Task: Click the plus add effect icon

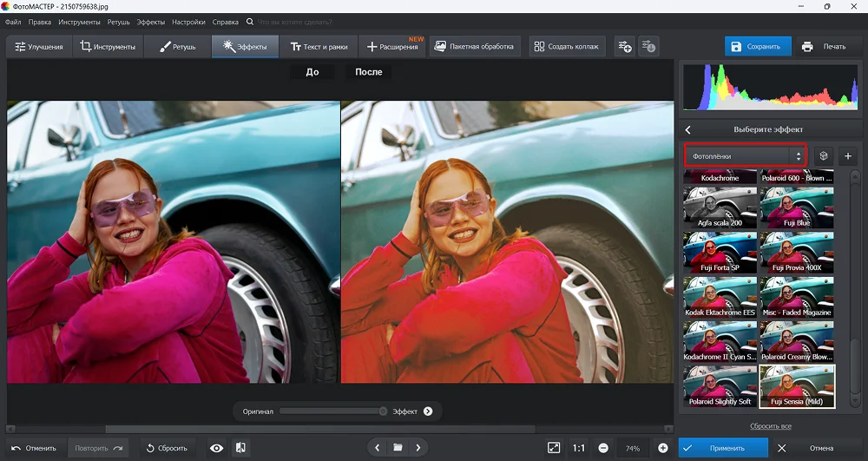Action: [847, 156]
